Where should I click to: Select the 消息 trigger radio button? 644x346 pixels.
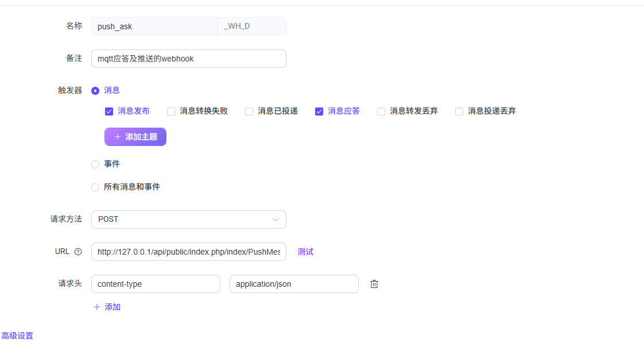(95, 90)
